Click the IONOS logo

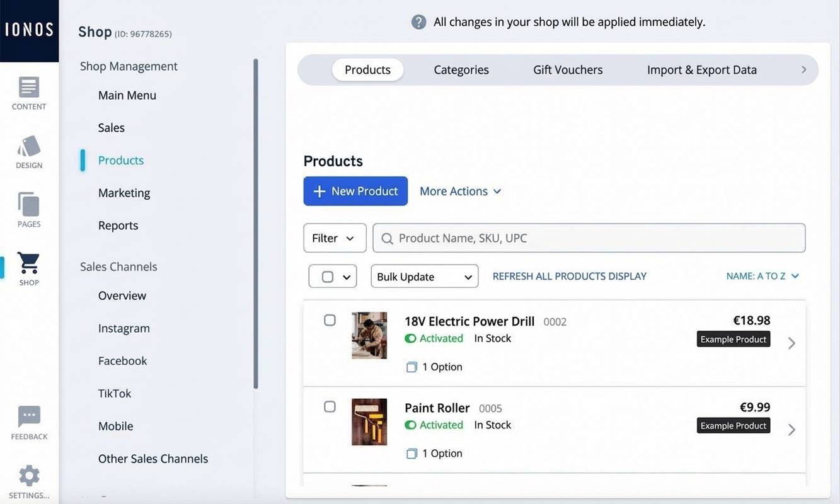pyautogui.click(x=29, y=30)
